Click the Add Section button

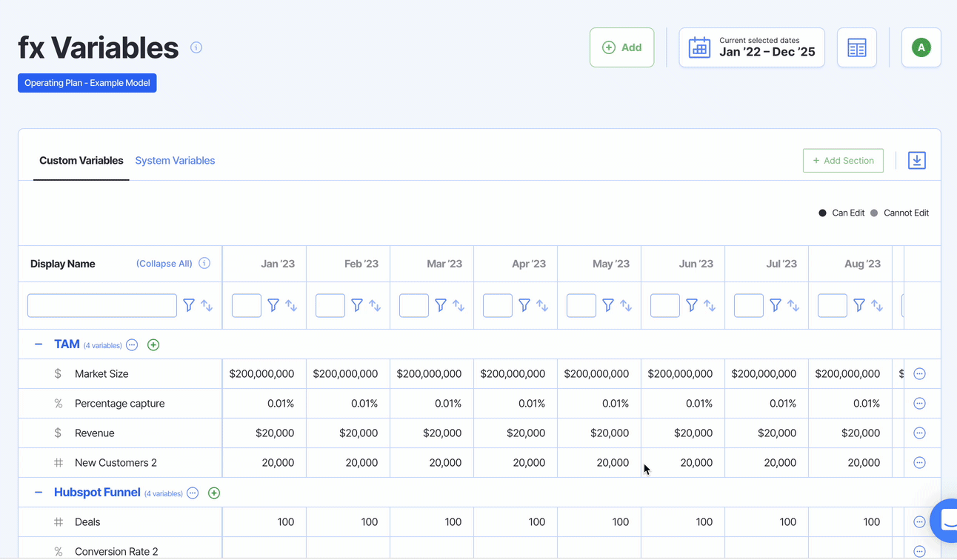pyautogui.click(x=843, y=161)
